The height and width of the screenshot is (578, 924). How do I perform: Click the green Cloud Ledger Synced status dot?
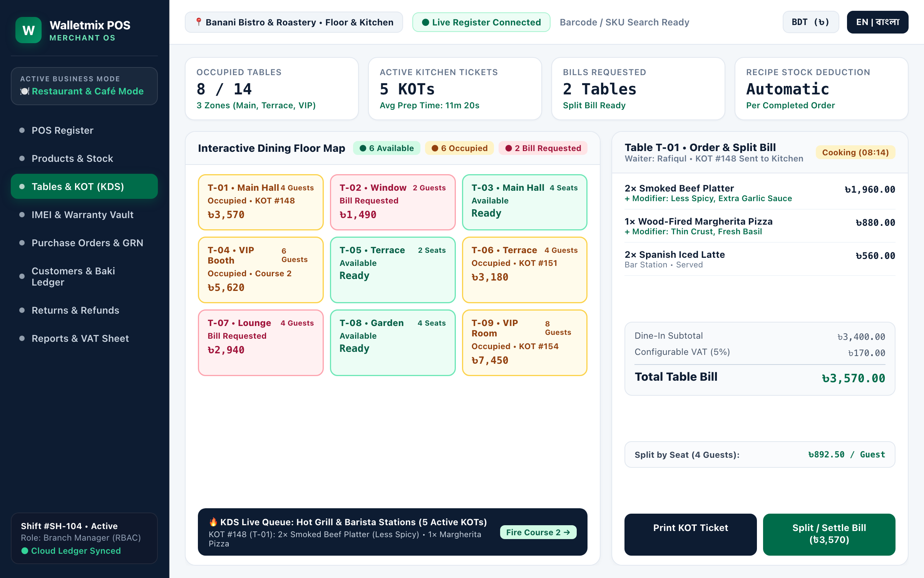(25, 551)
